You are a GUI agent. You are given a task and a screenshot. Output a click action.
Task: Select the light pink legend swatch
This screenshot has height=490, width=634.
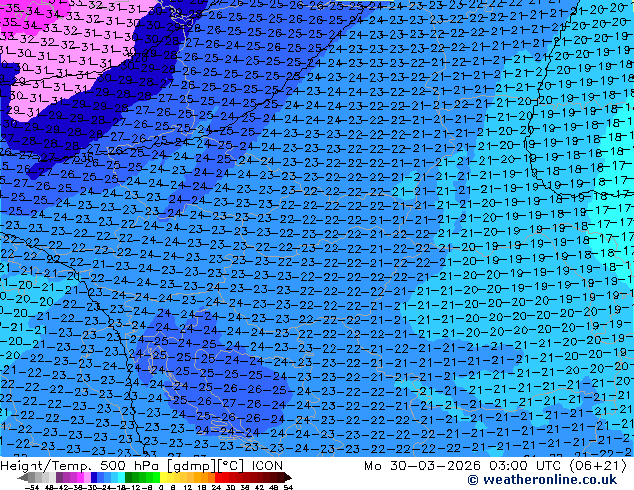pyautogui.click(x=87, y=478)
